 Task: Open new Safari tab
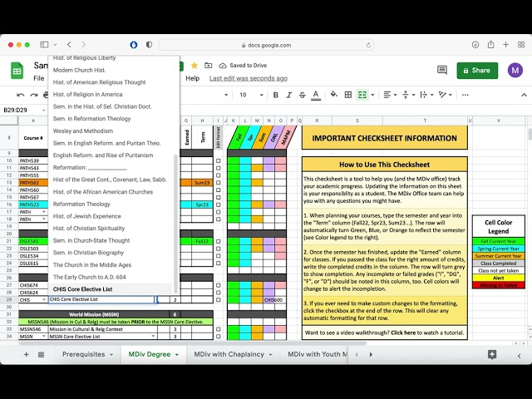click(x=506, y=44)
